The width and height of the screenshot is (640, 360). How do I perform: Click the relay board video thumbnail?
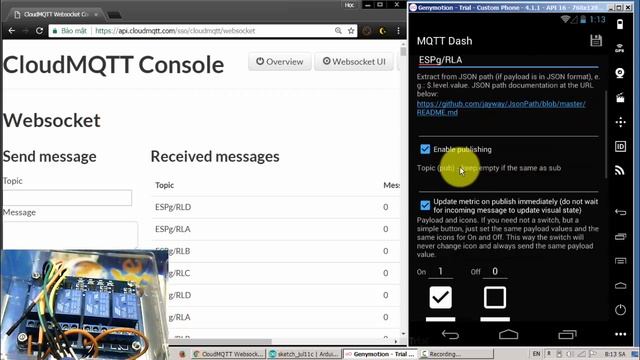(84, 304)
